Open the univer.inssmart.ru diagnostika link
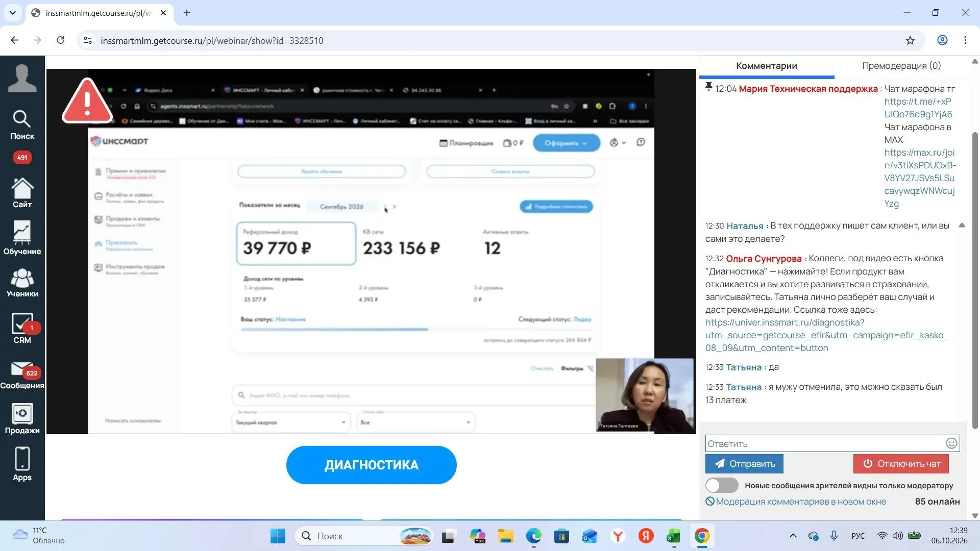 click(x=827, y=335)
